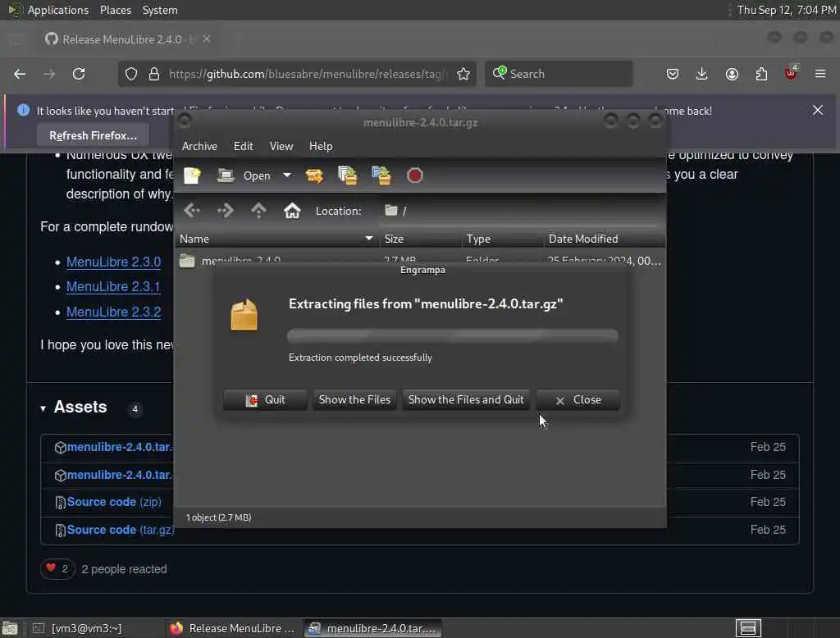Download Source code (tar.gz)
Viewport: 840px width, 638px height.
pyautogui.click(x=120, y=530)
